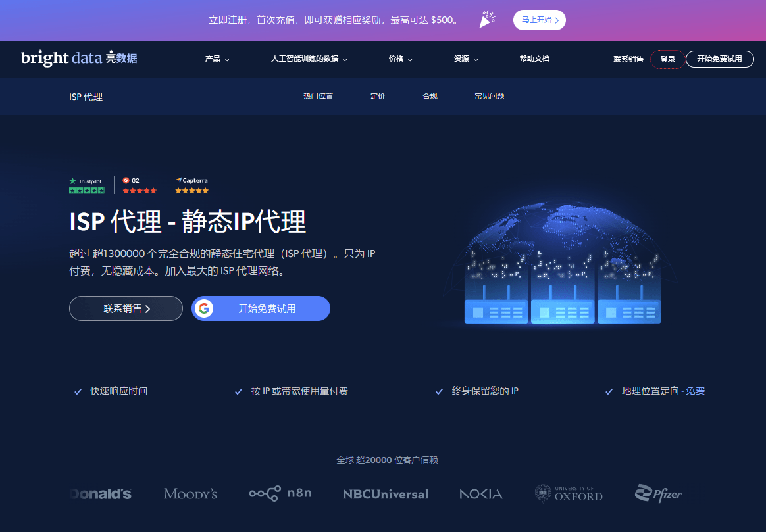Click the Pfizer logo
This screenshot has width=766, height=532.
point(658,493)
